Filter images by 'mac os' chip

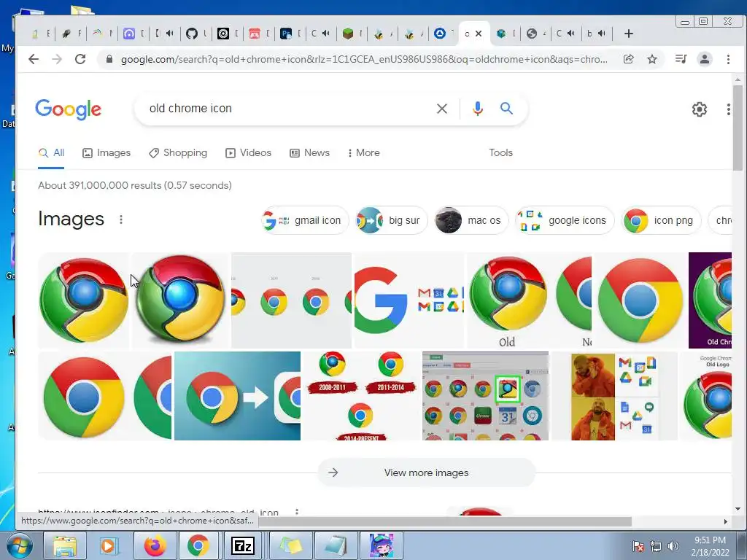(x=471, y=220)
